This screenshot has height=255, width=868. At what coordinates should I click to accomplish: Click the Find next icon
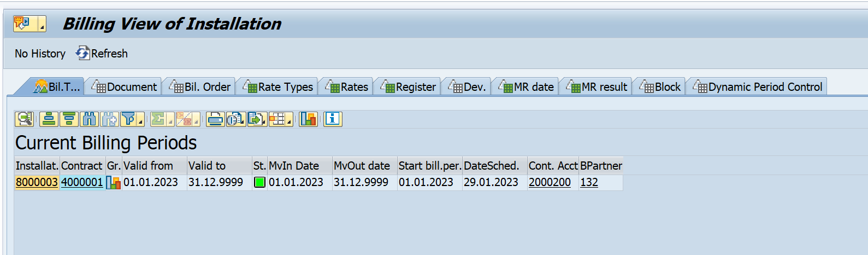(x=109, y=119)
